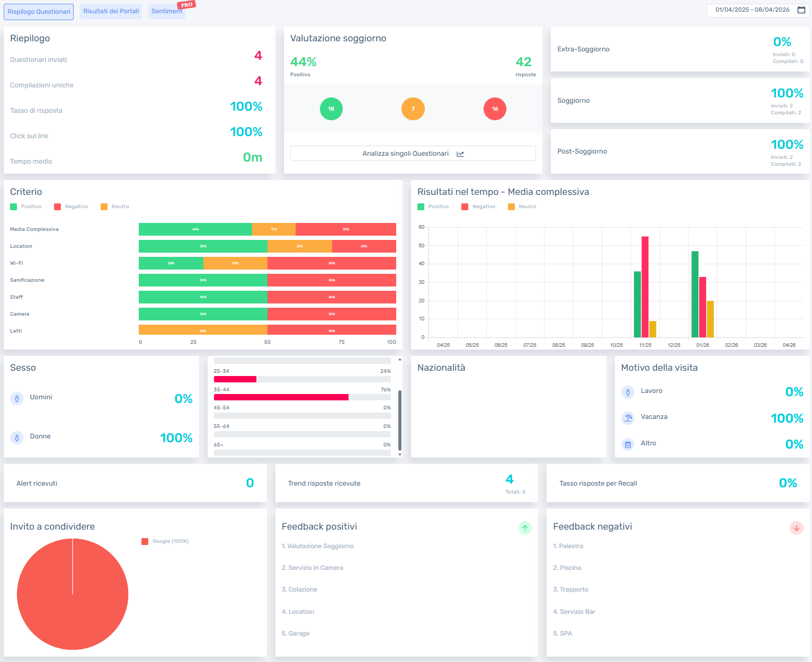
Task: Click the 45-54 age progress bar
Action: click(x=302, y=416)
